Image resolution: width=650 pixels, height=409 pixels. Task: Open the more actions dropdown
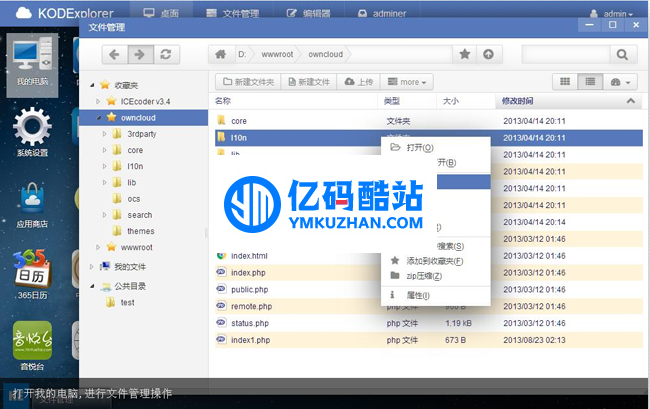pos(407,82)
